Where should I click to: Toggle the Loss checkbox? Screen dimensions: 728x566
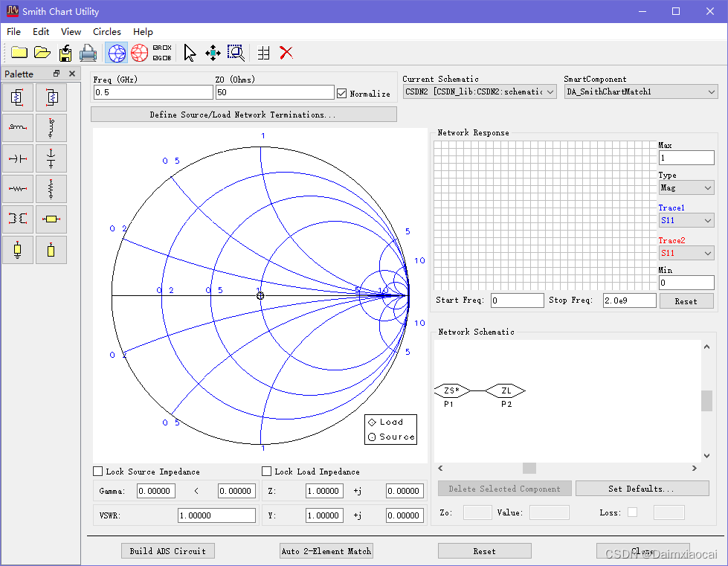[632, 512]
